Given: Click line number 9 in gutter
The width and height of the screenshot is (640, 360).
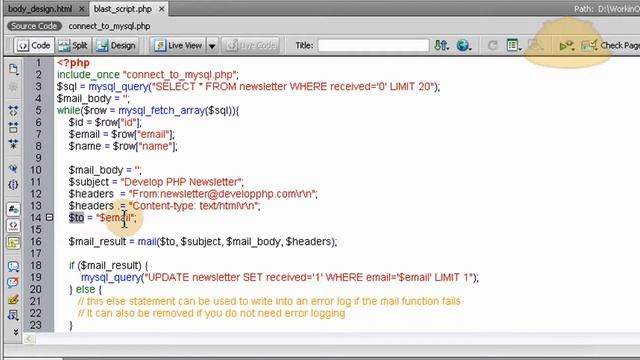Looking at the screenshot, I should coord(38,158).
